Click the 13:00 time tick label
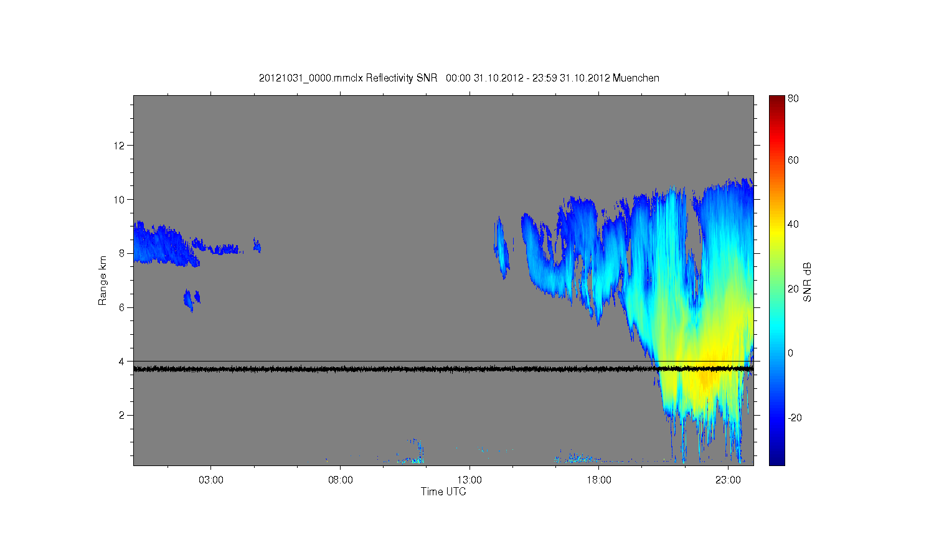The width and height of the screenshot is (934, 560). [469, 480]
